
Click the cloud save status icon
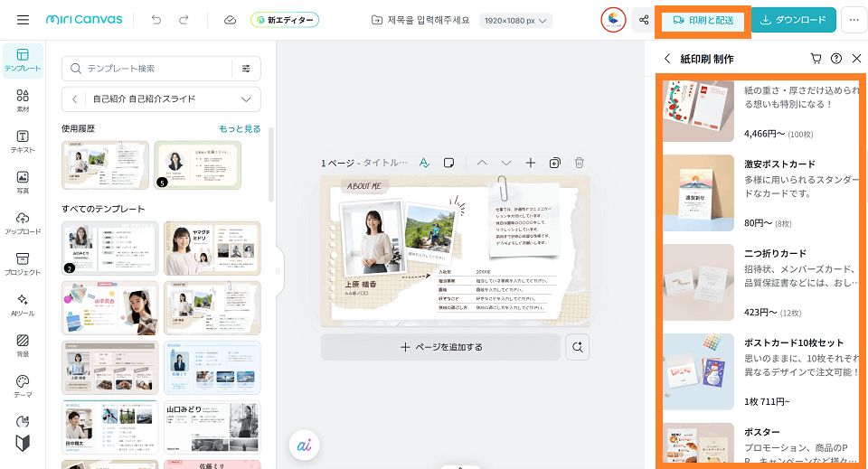pyautogui.click(x=230, y=20)
